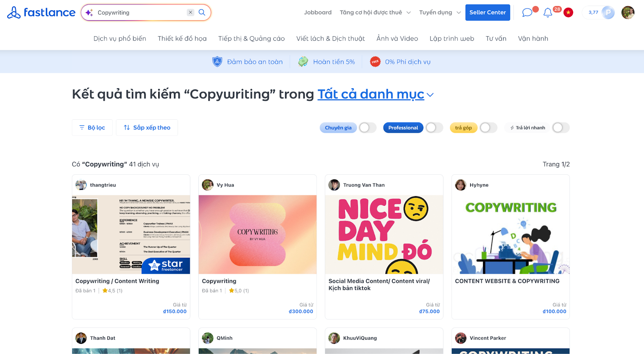Open Vy Hua's Copywriting gig title
The width and height of the screenshot is (644, 354).
[219, 281]
